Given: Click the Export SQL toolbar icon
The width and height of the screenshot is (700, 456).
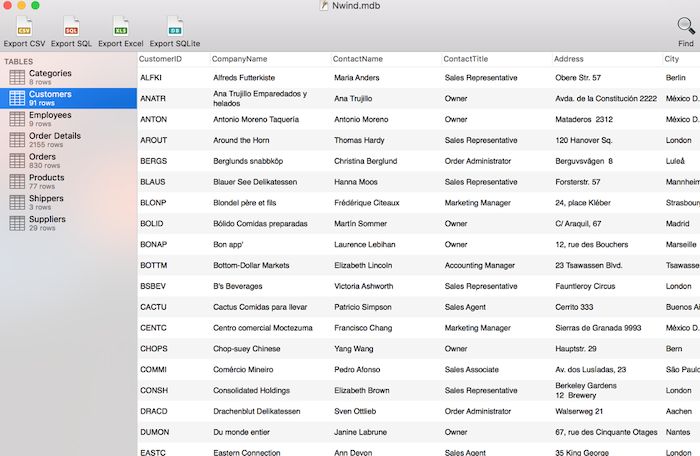Looking at the screenshot, I should [x=70, y=26].
